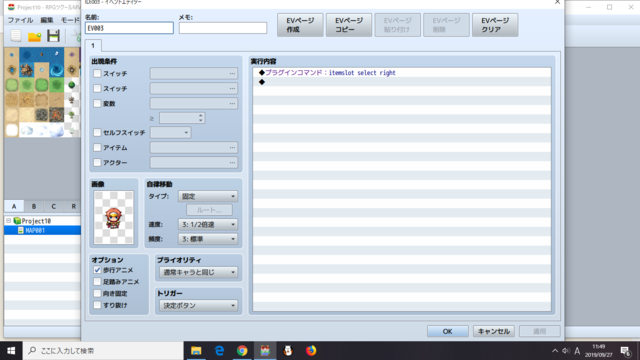This screenshot has width=640, height=360.
Task: Click the volume icon in system tray
Action: 566,351
